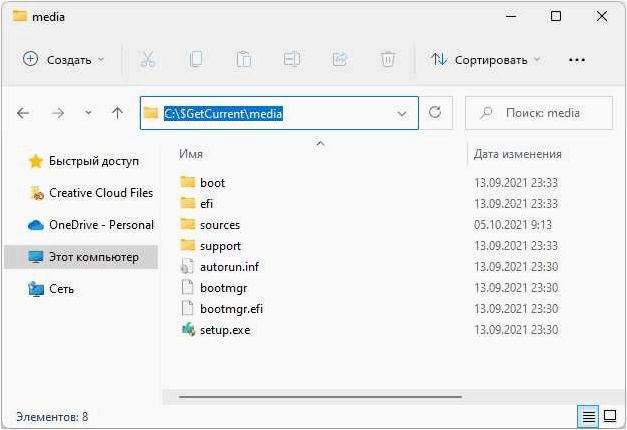Screen dimensions: 627x430
Task: Click the autorun.inf file icon
Action: 188,266
